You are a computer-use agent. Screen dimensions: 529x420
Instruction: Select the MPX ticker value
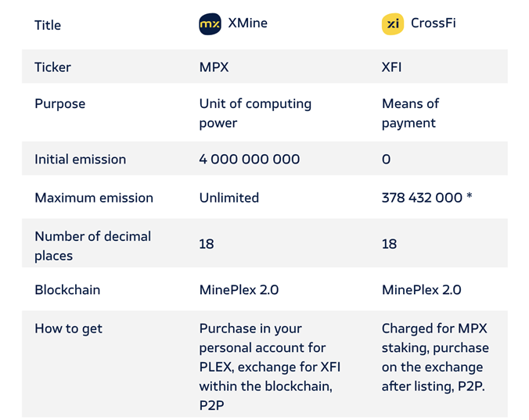[214, 67]
